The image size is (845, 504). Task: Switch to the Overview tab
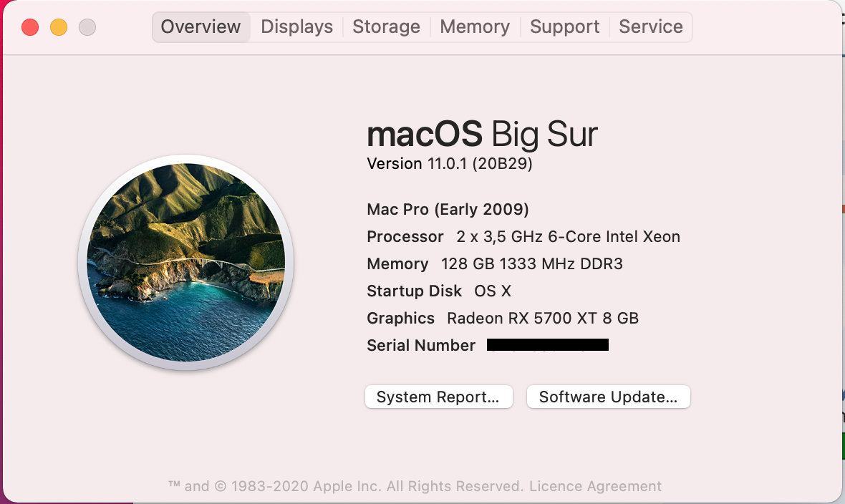(201, 27)
